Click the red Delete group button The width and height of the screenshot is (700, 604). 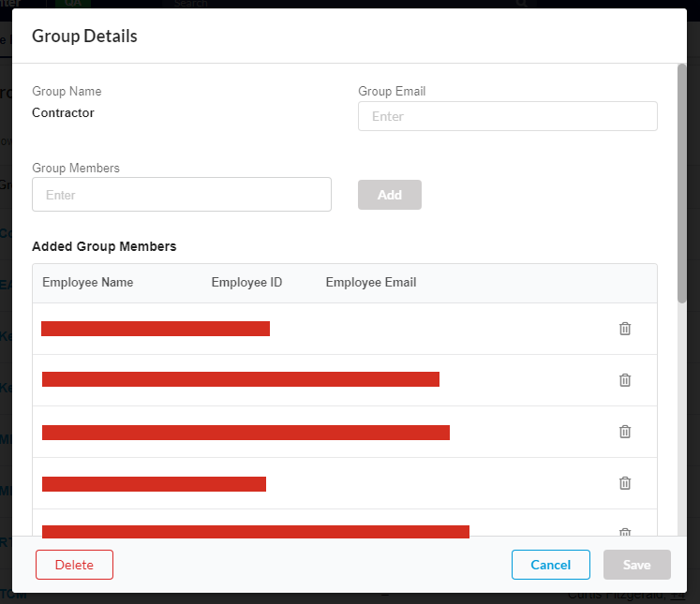click(74, 565)
